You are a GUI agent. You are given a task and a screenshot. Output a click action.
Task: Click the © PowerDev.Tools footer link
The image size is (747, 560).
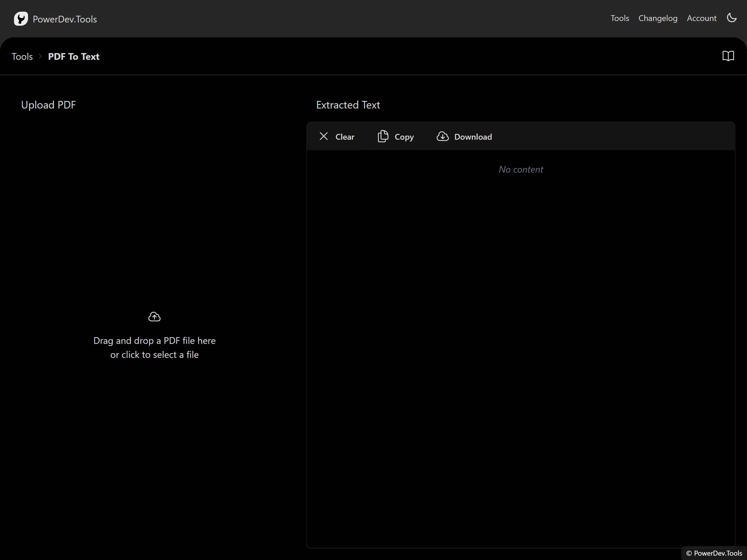tap(714, 553)
